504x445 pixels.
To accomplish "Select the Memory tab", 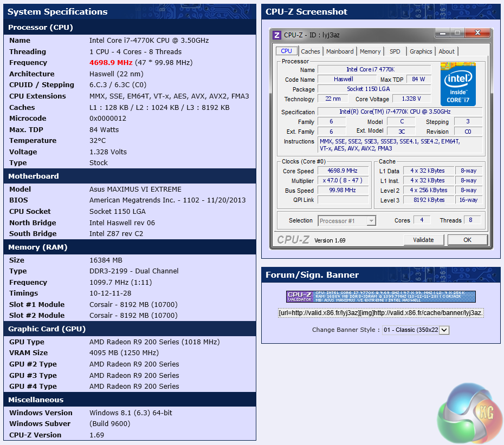I will click(x=370, y=51).
